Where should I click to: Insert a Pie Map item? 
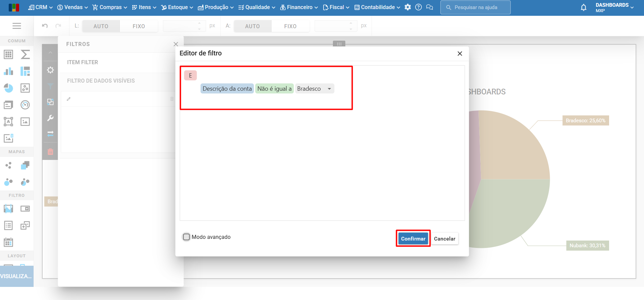click(x=25, y=182)
